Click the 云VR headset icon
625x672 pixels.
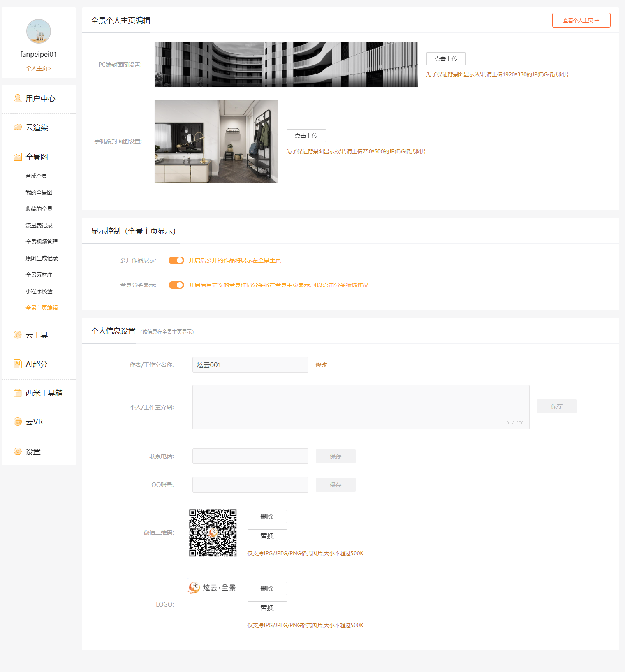18,422
